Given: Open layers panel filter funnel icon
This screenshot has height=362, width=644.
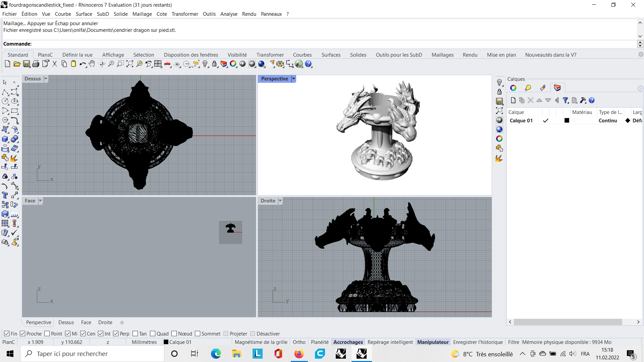Looking at the screenshot, I should 566,100.
